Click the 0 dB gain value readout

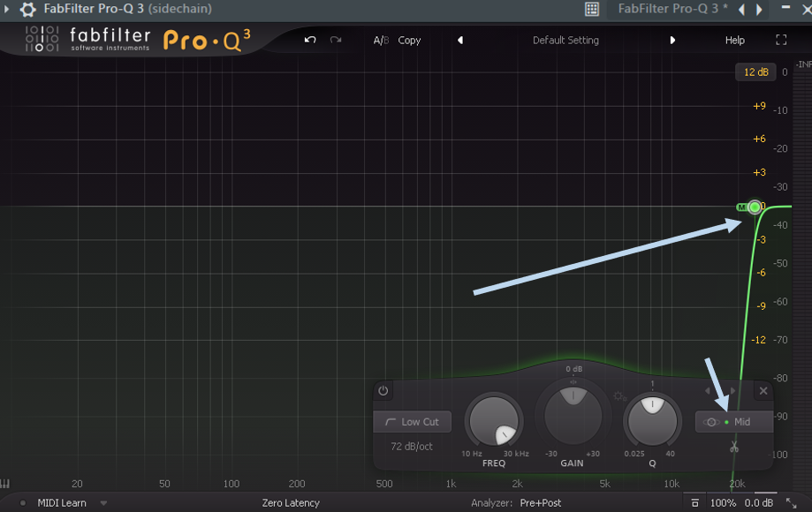click(573, 369)
